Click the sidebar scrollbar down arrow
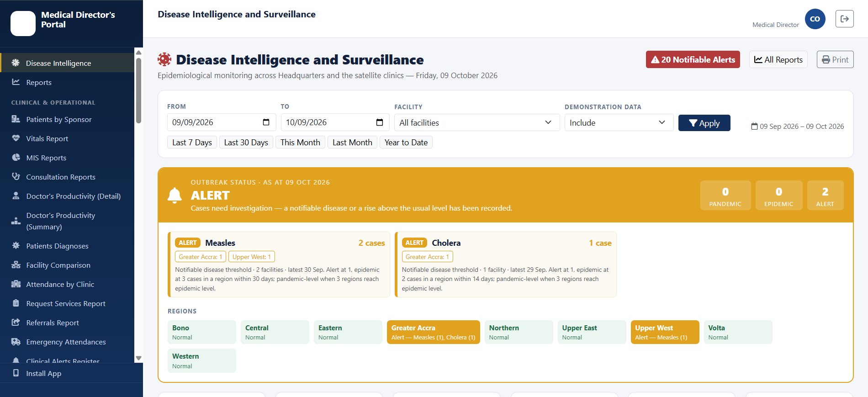The width and height of the screenshot is (868, 397). click(139, 358)
